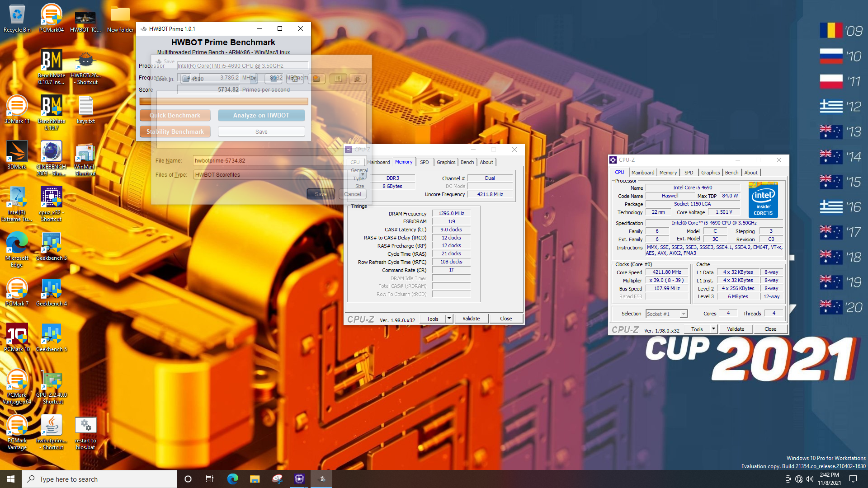Open Mainboard tab in right CPU-Z window

(x=642, y=173)
